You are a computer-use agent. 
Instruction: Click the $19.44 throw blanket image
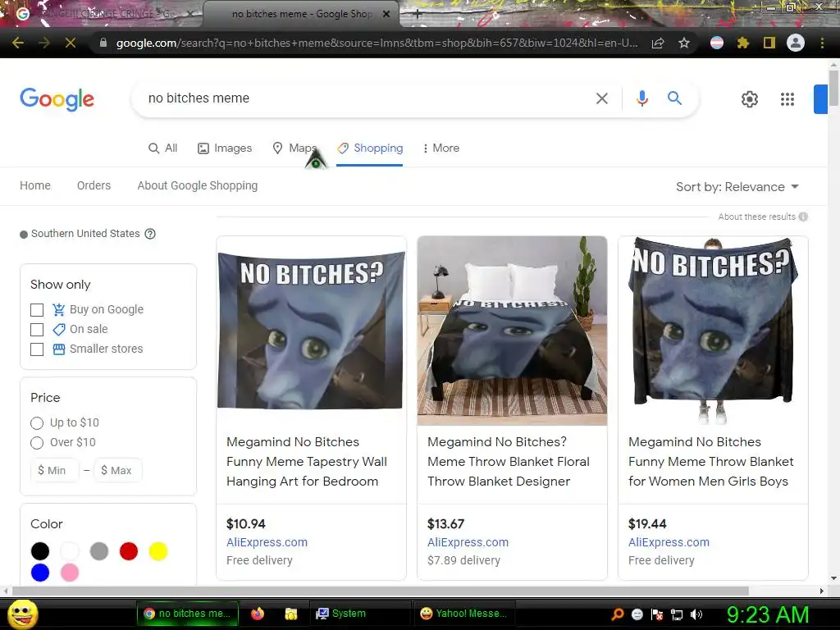713,331
